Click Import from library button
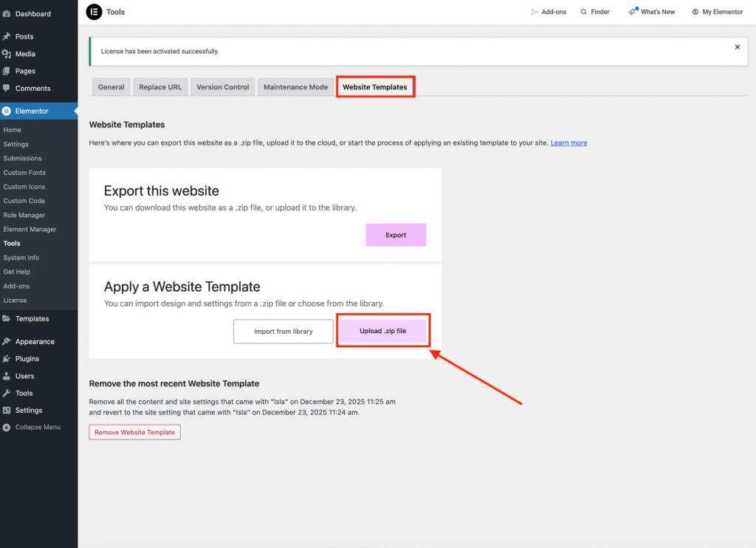The width and height of the screenshot is (756, 548). [283, 332]
